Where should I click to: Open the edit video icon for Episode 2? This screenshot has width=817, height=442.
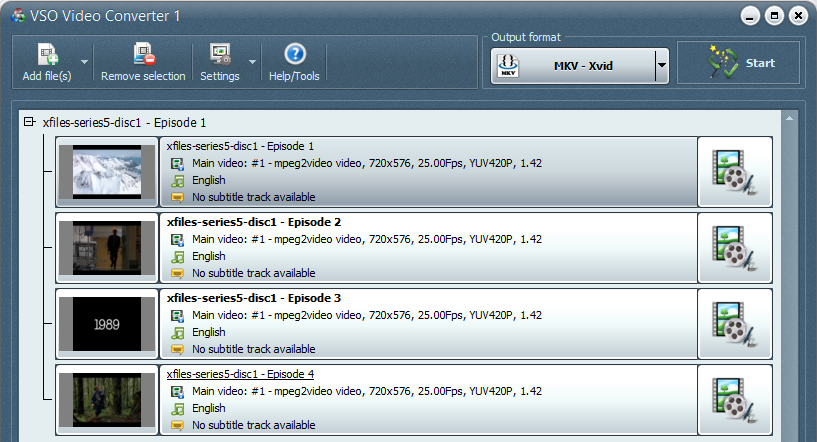click(735, 248)
